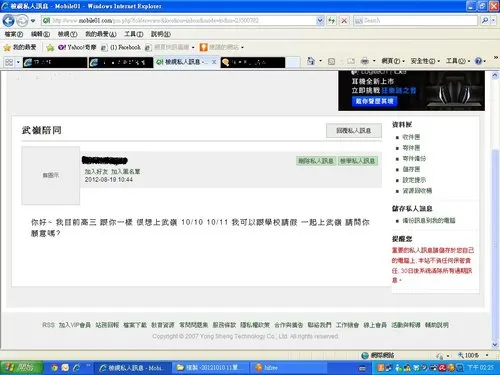Click the 備份訊息到我的電腦 link
This screenshot has width=500, height=375.
[429, 220]
